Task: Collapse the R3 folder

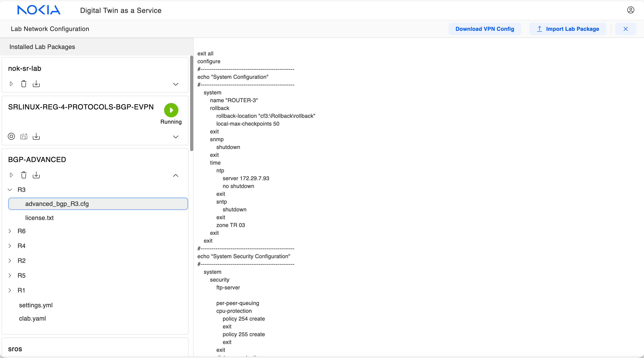Action: tap(10, 190)
